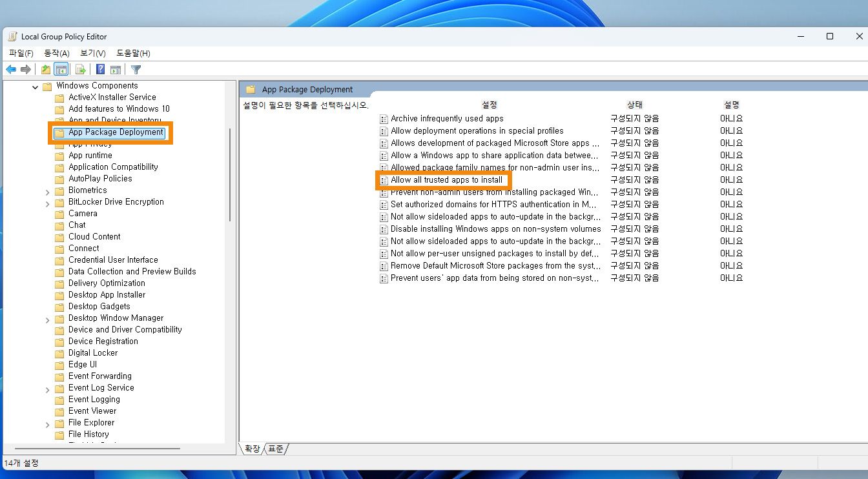Click the Export List toolbar icon
The width and height of the screenshot is (868, 479).
pos(81,70)
